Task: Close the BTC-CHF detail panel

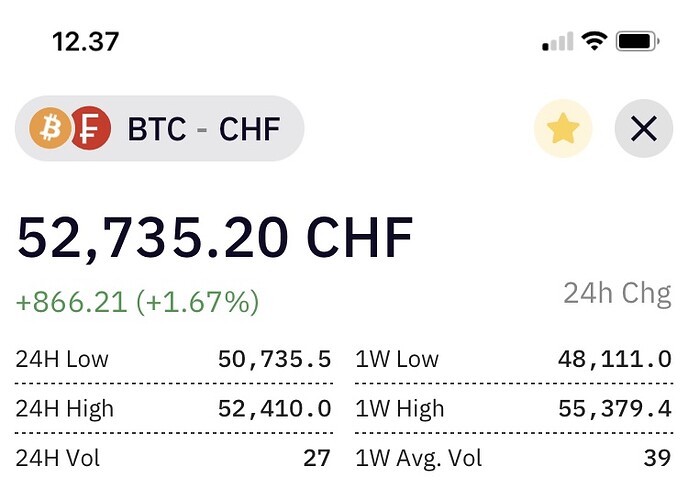Action: (644, 129)
